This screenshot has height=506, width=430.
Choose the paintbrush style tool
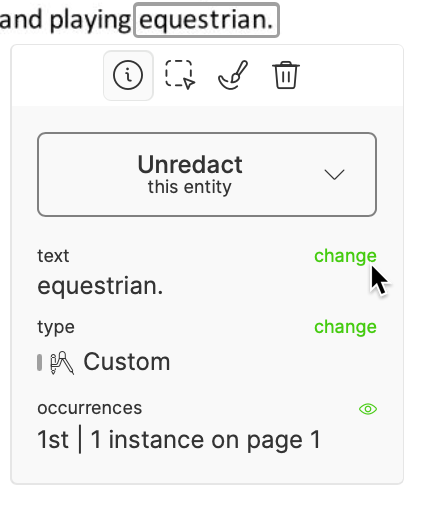click(233, 75)
